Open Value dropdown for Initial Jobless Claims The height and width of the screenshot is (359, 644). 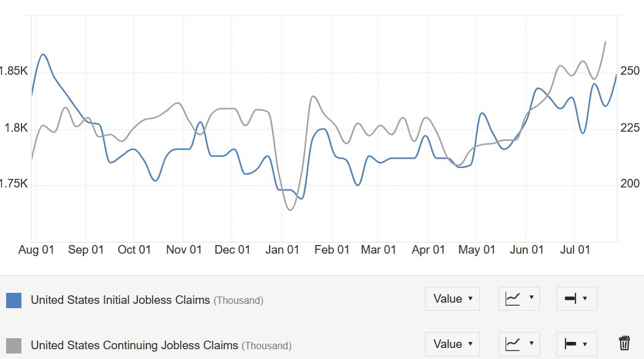452,298
